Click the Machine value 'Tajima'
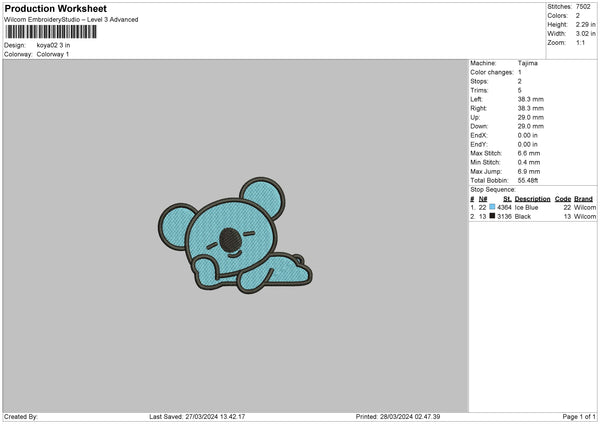This screenshot has width=600, height=424. pyautogui.click(x=528, y=63)
